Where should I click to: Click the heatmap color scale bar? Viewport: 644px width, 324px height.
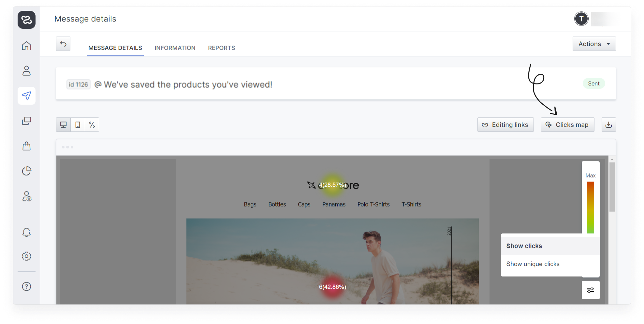(591, 207)
